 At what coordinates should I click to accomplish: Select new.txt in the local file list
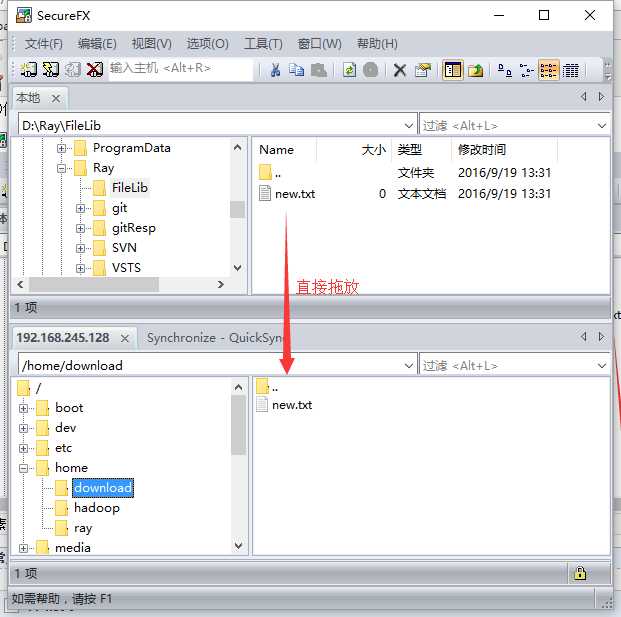[295, 194]
